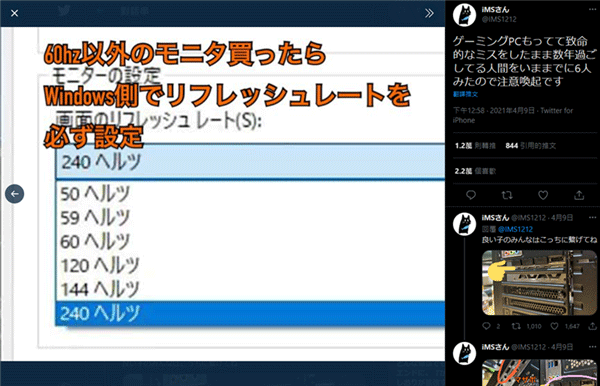This screenshot has width=600, height=386.
Task: Like the main tweet with the heart icon
Action: tap(543, 195)
